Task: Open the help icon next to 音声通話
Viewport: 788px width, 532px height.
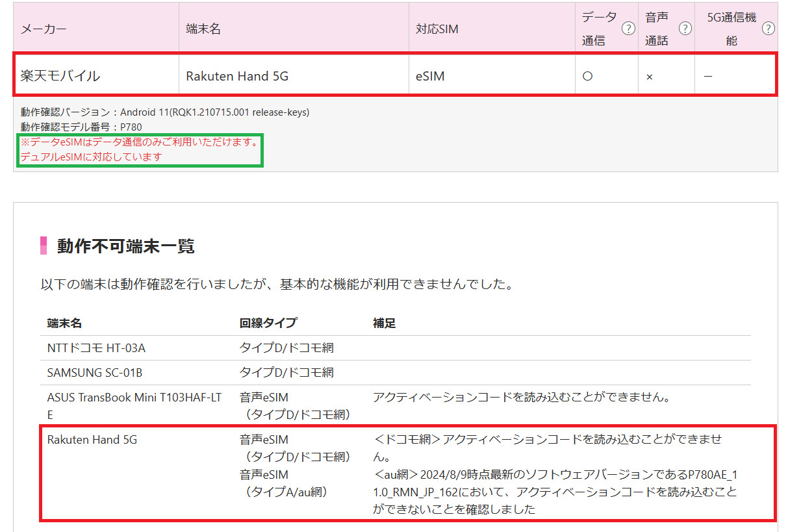Action: (685, 29)
